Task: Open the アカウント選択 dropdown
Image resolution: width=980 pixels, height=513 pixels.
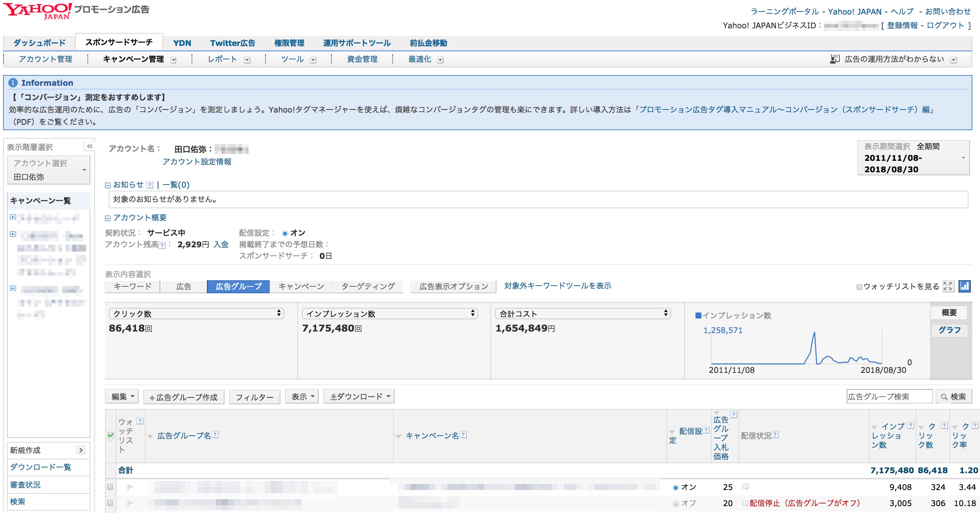Action: [49, 170]
